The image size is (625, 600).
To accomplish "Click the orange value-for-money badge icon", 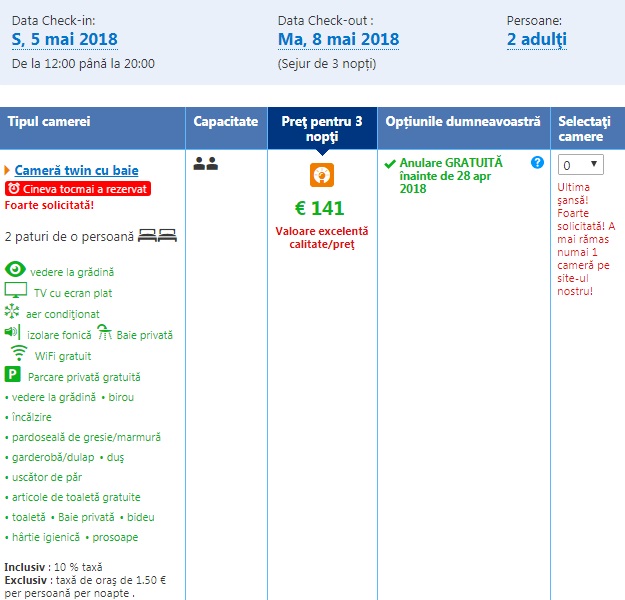I will pos(322,174).
